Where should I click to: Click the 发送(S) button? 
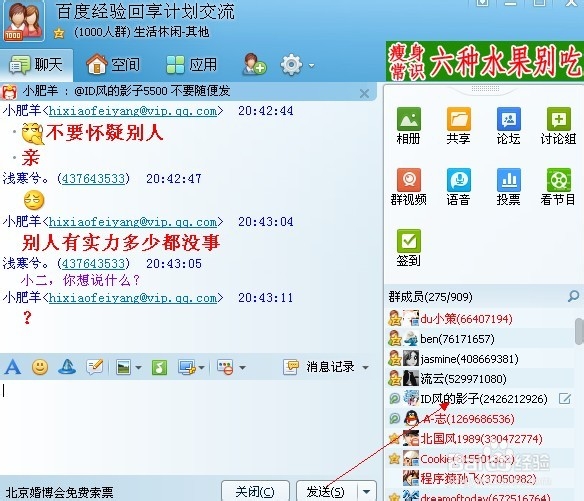[x=326, y=492]
